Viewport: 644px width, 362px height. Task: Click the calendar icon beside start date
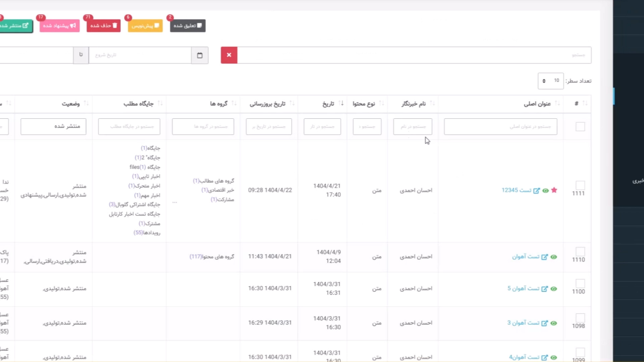[200, 55]
